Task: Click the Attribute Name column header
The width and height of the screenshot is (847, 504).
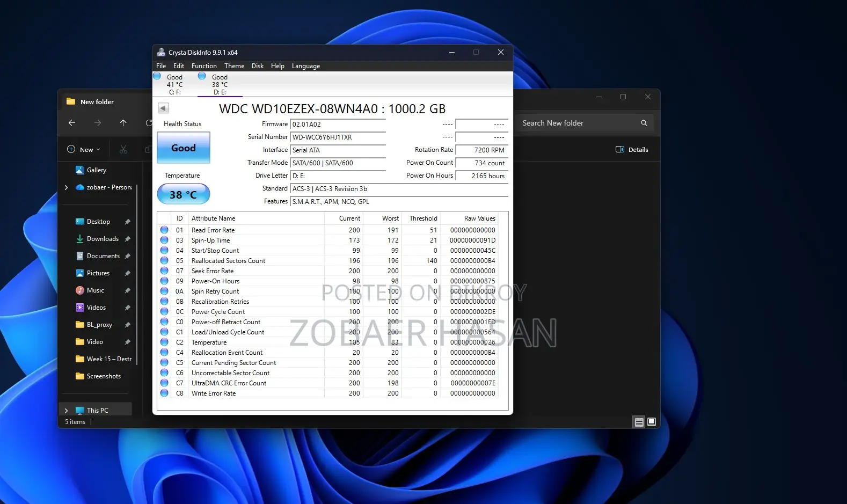Action: point(256,218)
